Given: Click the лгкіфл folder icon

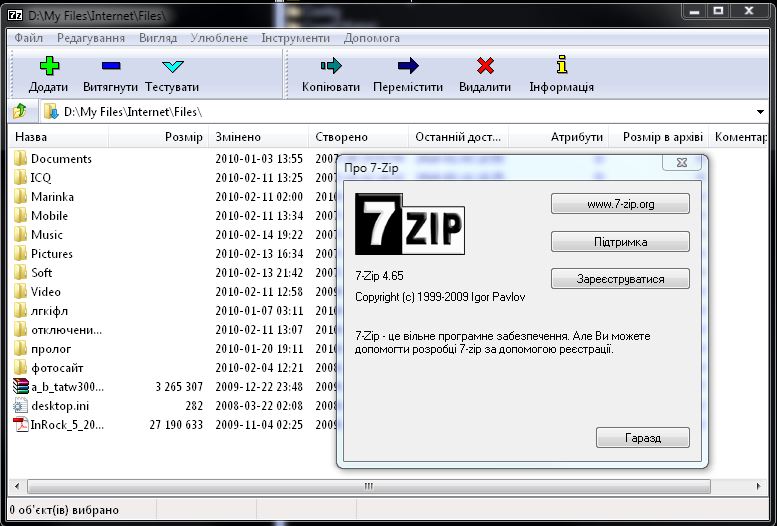Looking at the screenshot, I should [20, 311].
